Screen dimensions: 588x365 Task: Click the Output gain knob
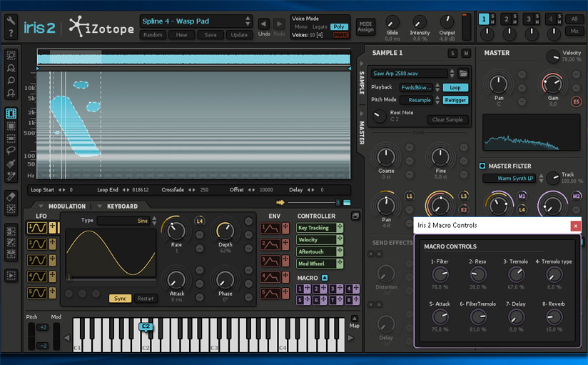point(447,21)
